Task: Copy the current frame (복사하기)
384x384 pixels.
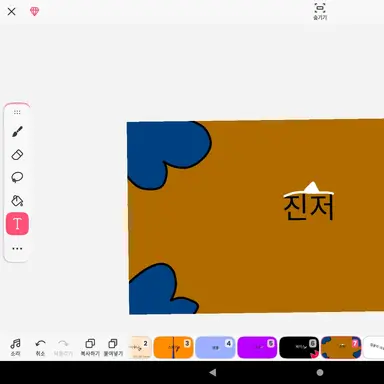Action: pyautogui.click(x=90, y=347)
